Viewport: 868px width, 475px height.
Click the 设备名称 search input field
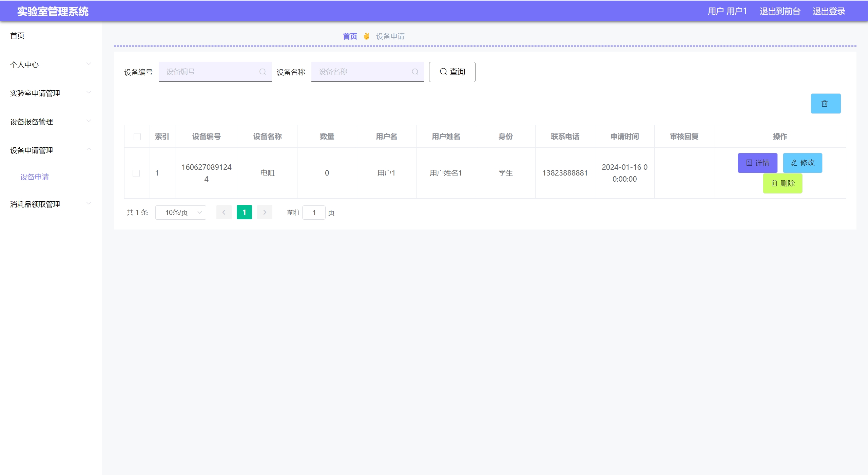click(363, 72)
